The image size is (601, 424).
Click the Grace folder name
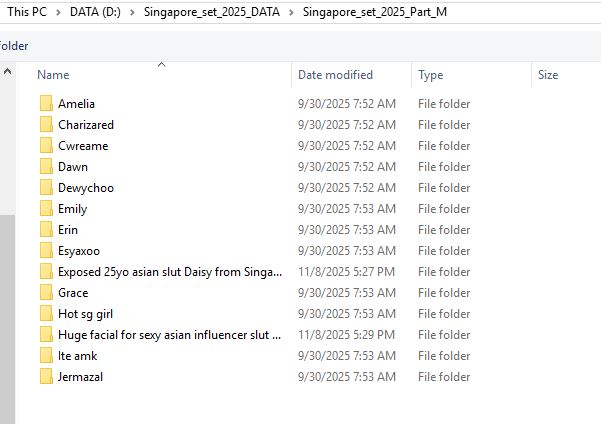point(73,293)
